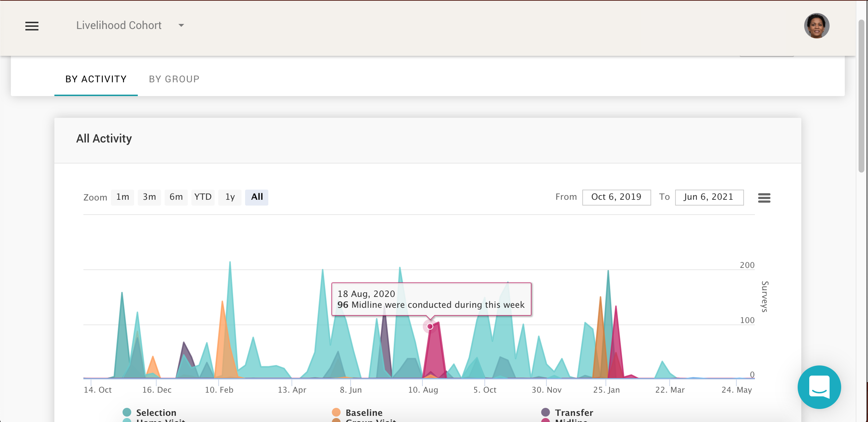Click the Transfer legend color dot
This screenshot has width=868, height=422.
(x=545, y=412)
